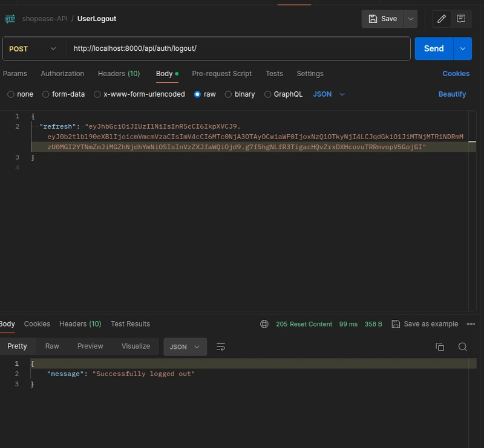The width and height of the screenshot is (484, 448).
Task: Click the request editor vertical scrollbar
Action: (473, 210)
